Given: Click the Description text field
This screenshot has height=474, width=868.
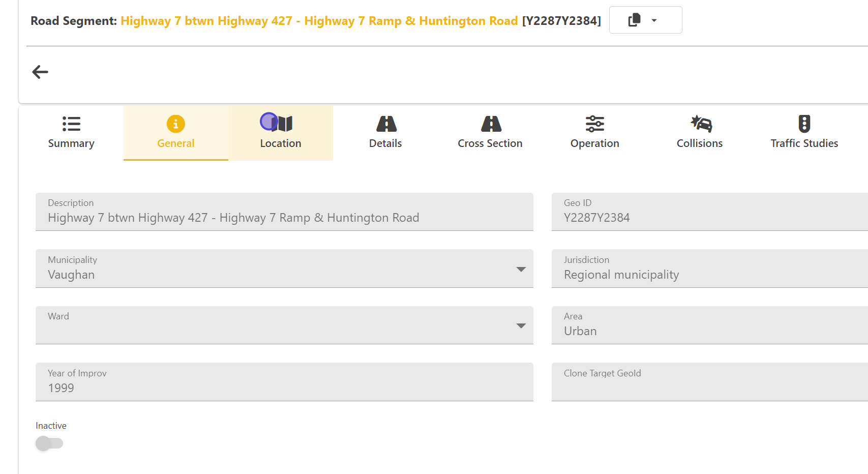Looking at the screenshot, I should click(x=284, y=218).
